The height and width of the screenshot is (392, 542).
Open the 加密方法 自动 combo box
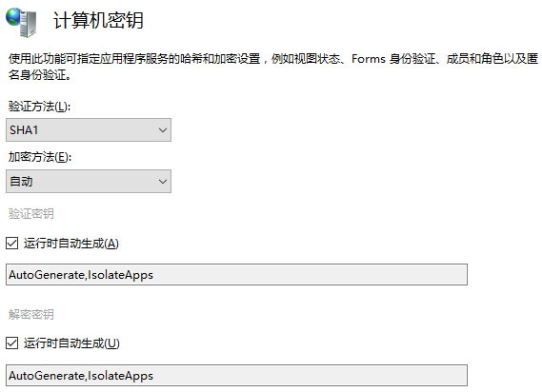pos(89,181)
